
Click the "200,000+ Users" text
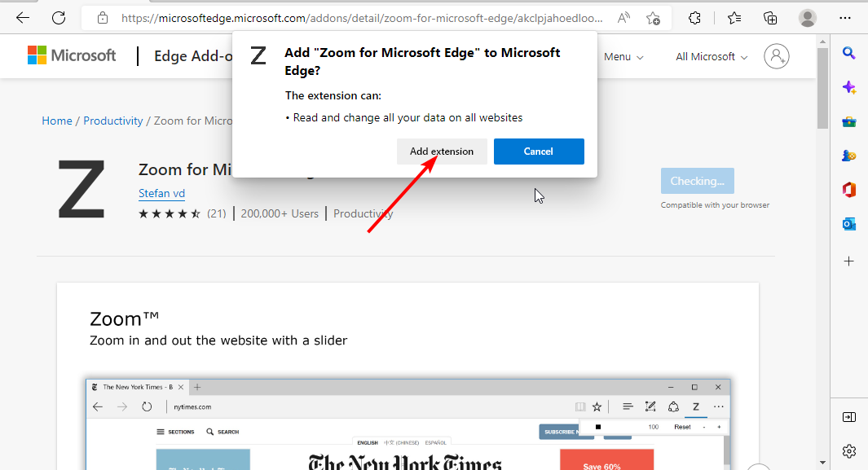click(x=280, y=213)
